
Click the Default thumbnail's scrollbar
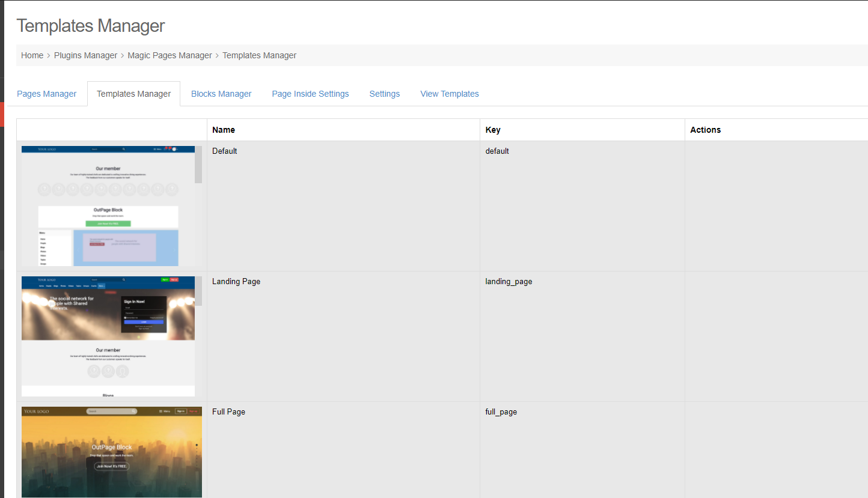198,165
